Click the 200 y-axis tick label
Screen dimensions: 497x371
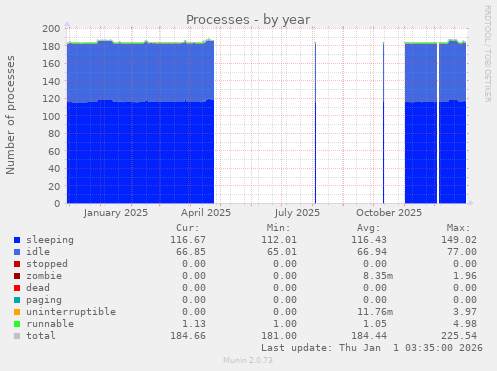pos(51,29)
